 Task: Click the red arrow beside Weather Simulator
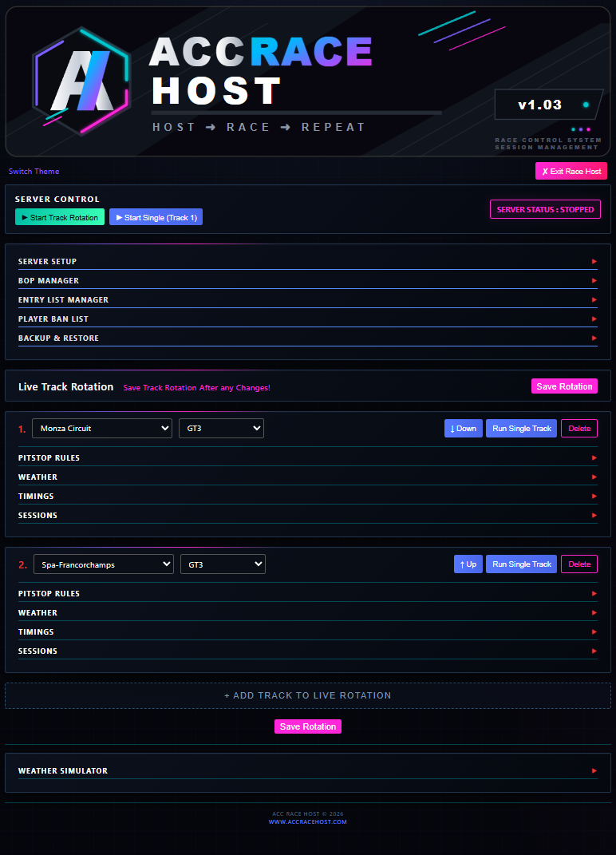pos(594,771)
